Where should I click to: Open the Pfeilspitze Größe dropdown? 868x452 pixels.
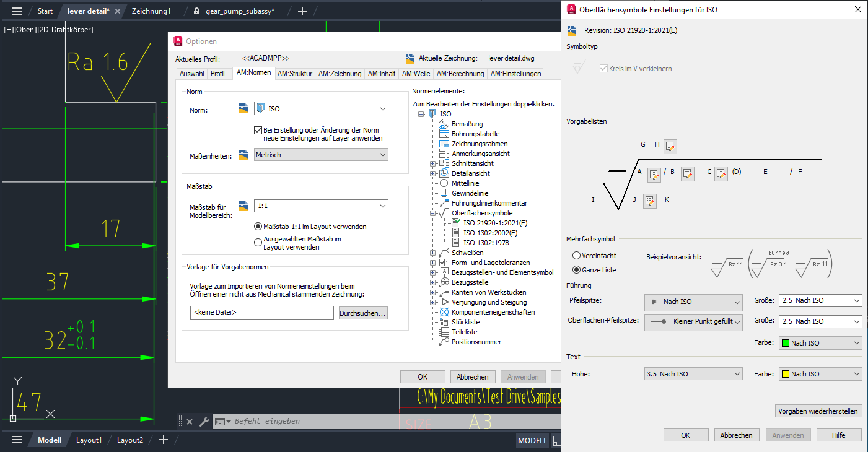click(820, 301)
